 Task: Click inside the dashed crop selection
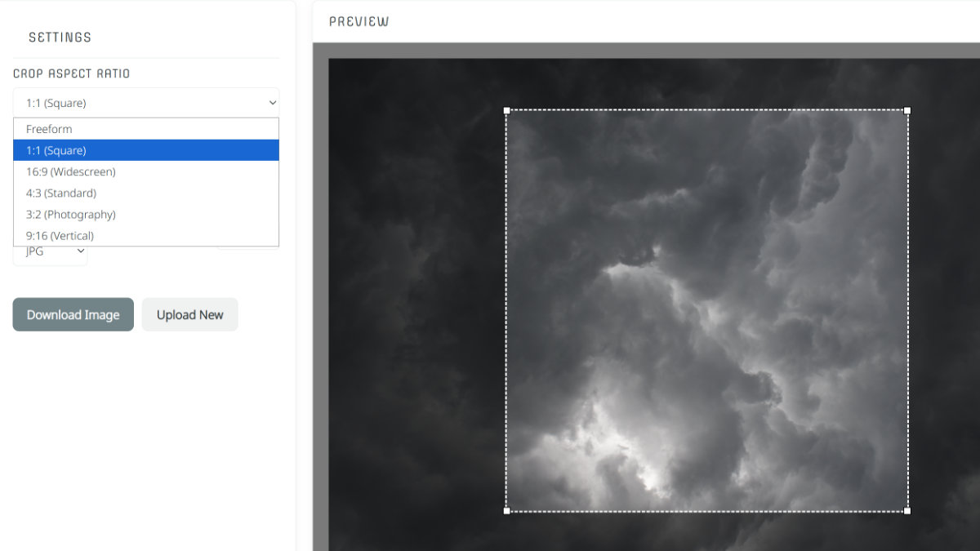pyautogui.click(x=706, y=310)
